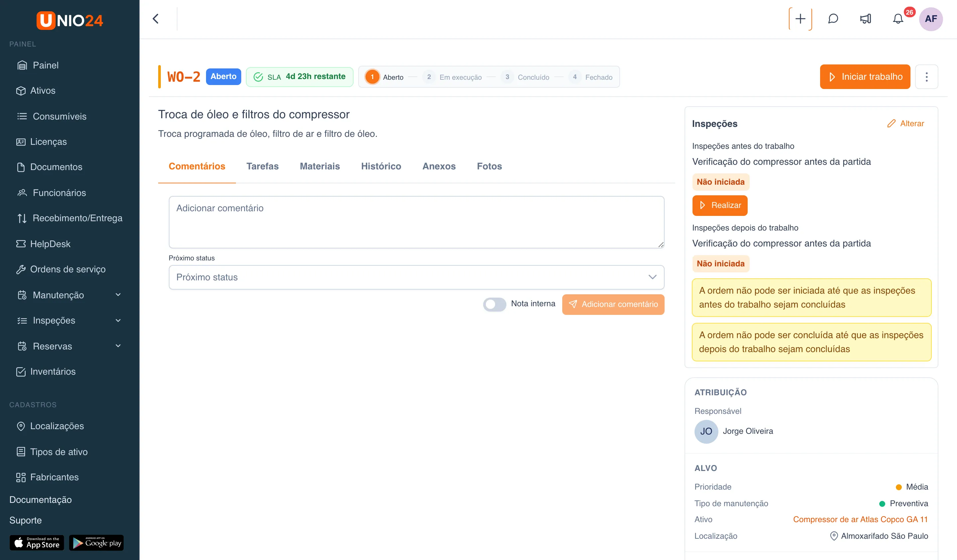Open Fabricantes page
Image resolution: width=957 pixels, height=560 pixels.
48,477
